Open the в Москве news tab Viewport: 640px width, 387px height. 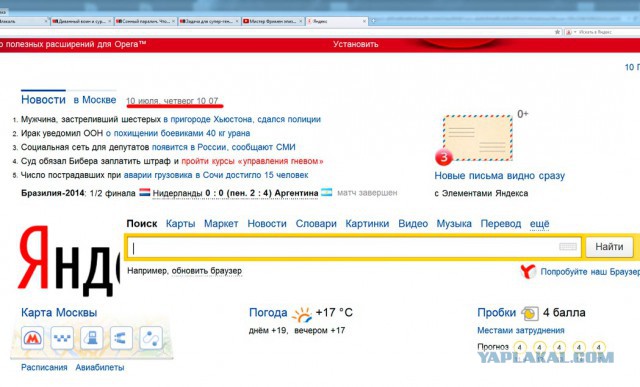(95, 100)
